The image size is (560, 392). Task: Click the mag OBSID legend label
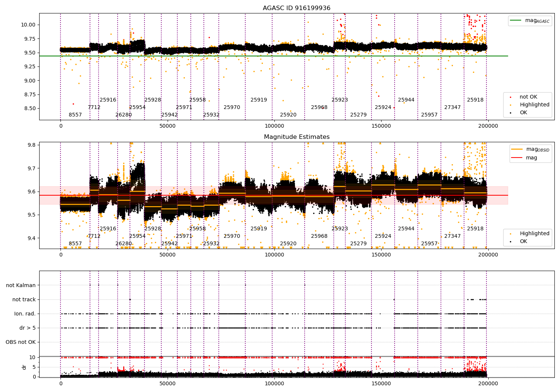538,150
